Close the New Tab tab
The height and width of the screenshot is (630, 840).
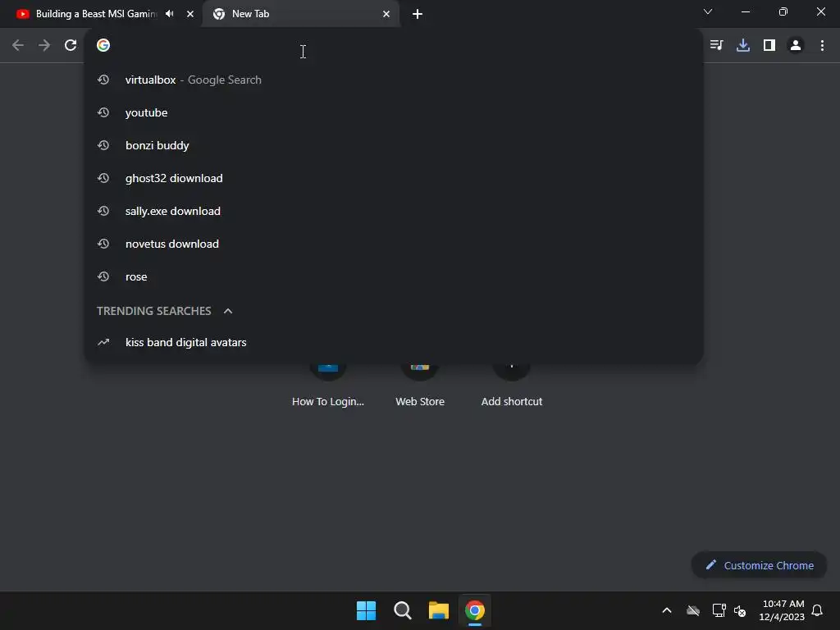tap(386, 14)
